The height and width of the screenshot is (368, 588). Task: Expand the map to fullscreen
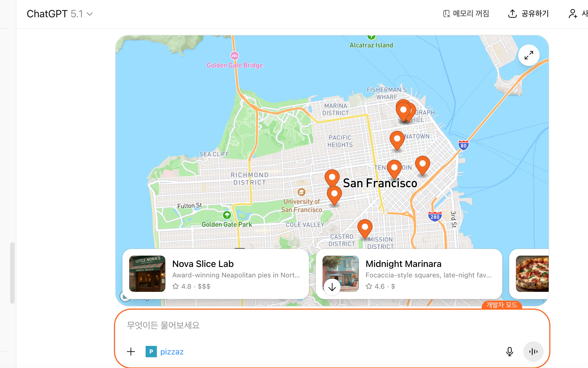529,55
